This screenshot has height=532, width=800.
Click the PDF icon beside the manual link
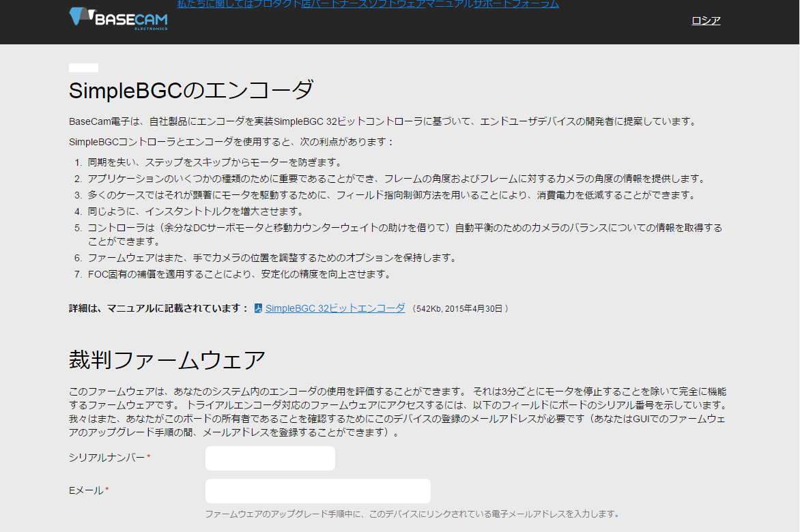258,308
